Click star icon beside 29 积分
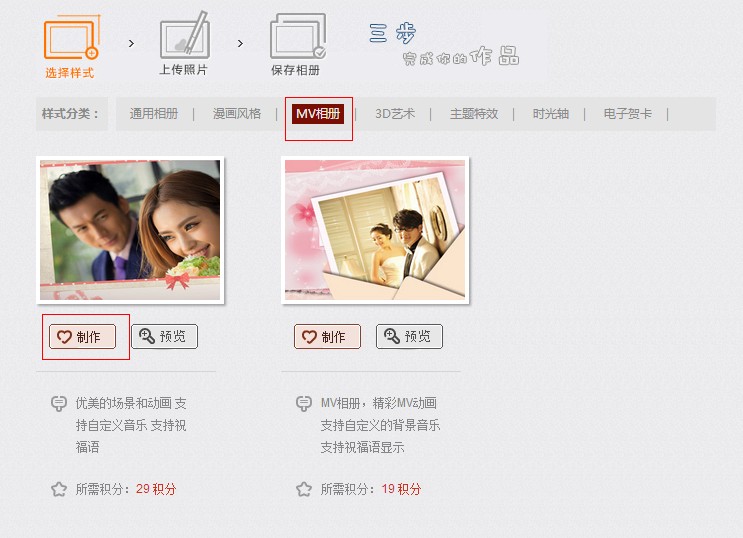The image size is (743, 538). click(59, 489)
